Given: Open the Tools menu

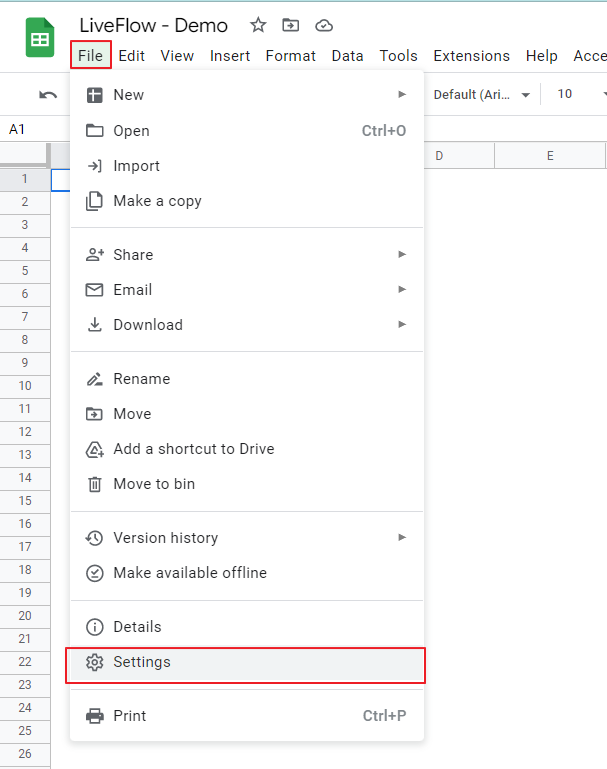Looking at the screenshot, I should (x=399, y=56).
